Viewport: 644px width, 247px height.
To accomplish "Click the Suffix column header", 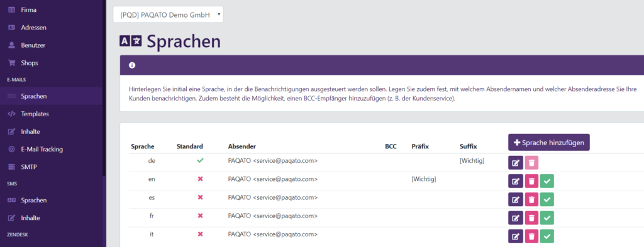I will pyautogui.click(x=469, y=146).
